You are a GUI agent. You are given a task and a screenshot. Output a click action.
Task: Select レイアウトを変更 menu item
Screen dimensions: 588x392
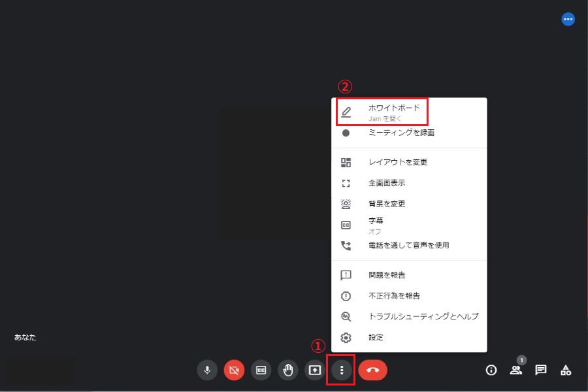pos(409,163)
